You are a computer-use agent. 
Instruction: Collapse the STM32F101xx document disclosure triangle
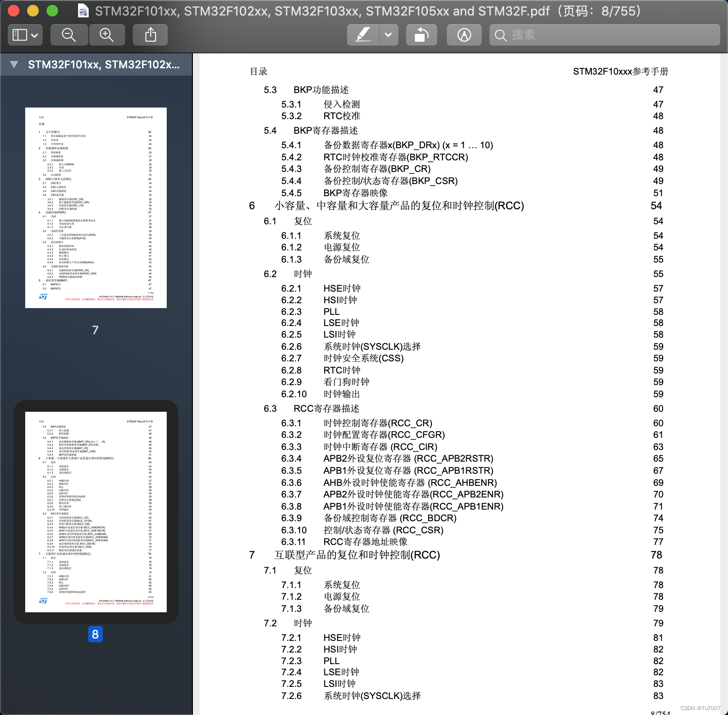[13, 64]
